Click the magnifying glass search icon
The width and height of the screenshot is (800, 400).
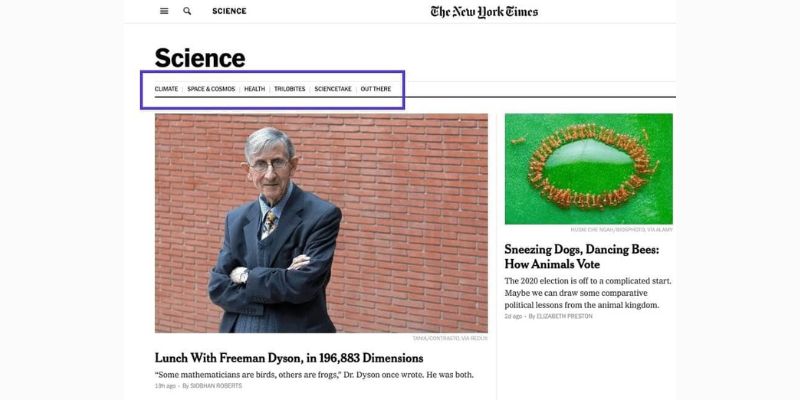187,11
